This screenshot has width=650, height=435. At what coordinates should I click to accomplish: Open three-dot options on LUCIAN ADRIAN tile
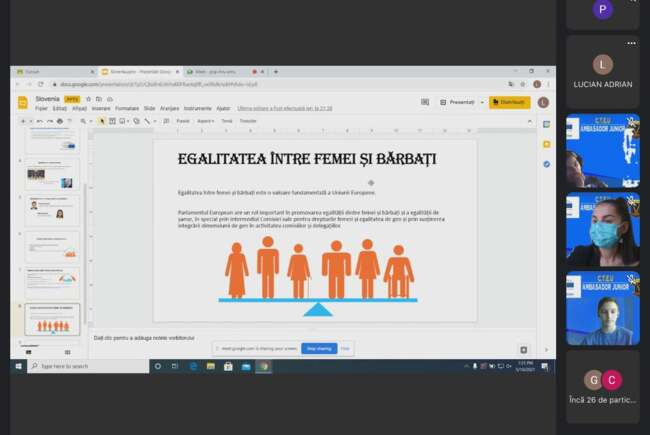click(x=631, y=44)
